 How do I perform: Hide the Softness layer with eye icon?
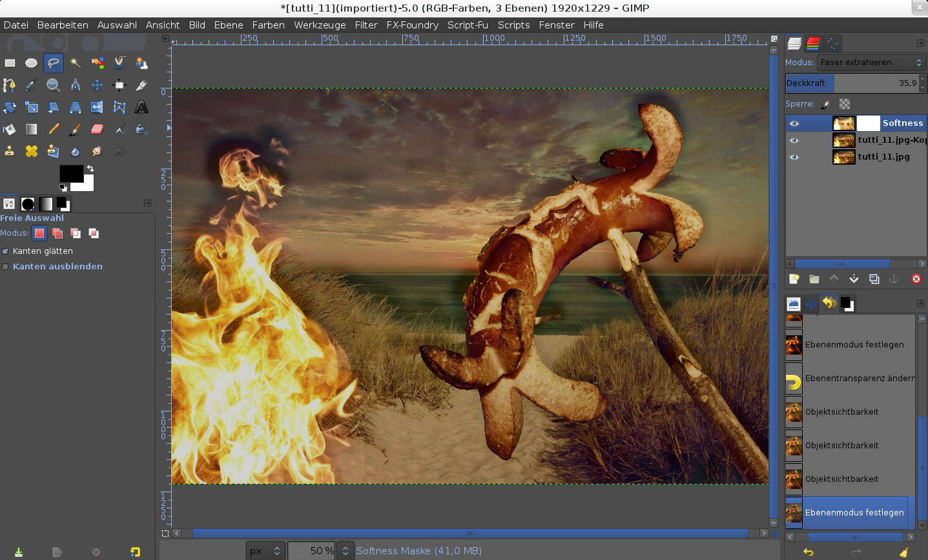click(794, 123)
